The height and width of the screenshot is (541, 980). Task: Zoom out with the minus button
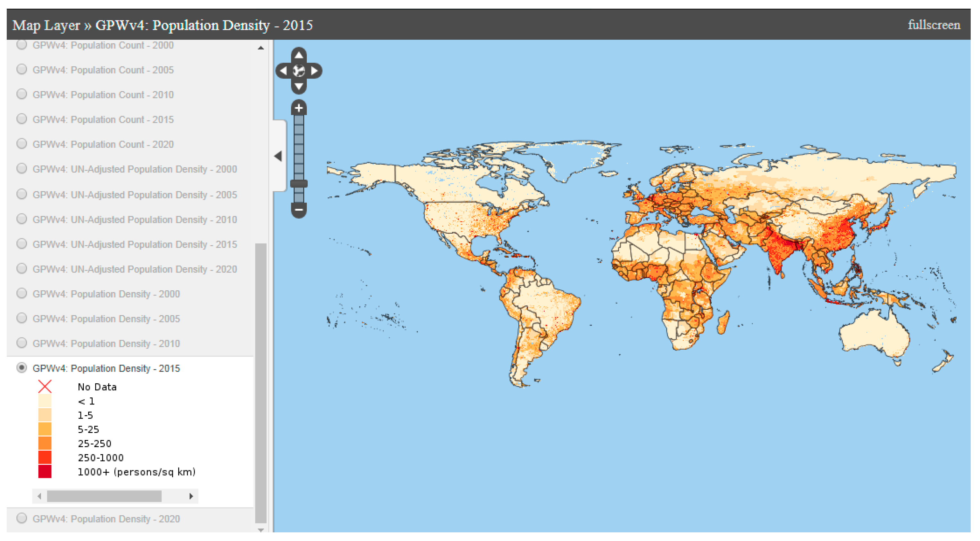[x=299, y=210]
